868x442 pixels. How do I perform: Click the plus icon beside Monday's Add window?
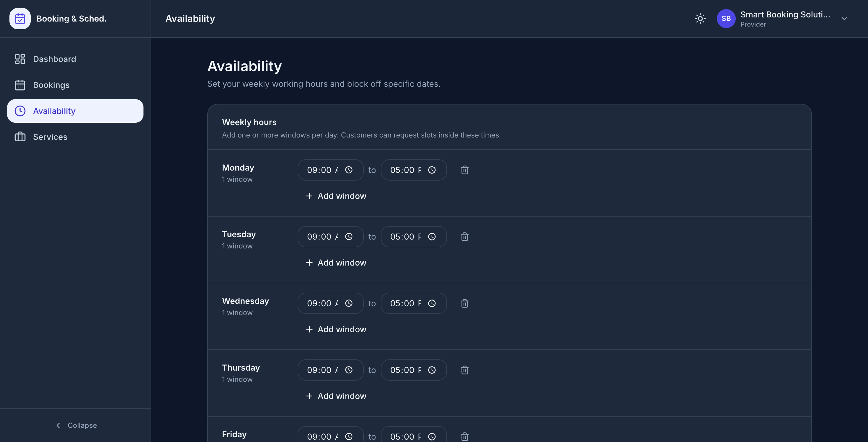pos(309,196)
